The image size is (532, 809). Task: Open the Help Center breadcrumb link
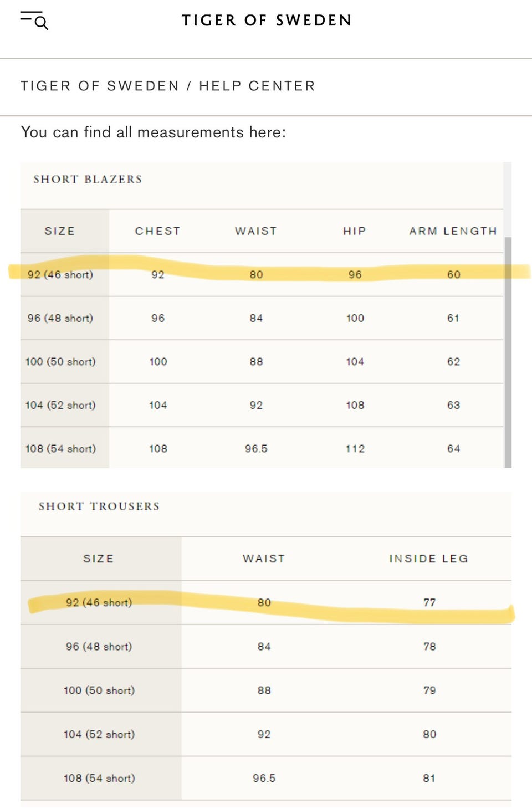click(257, 86)
